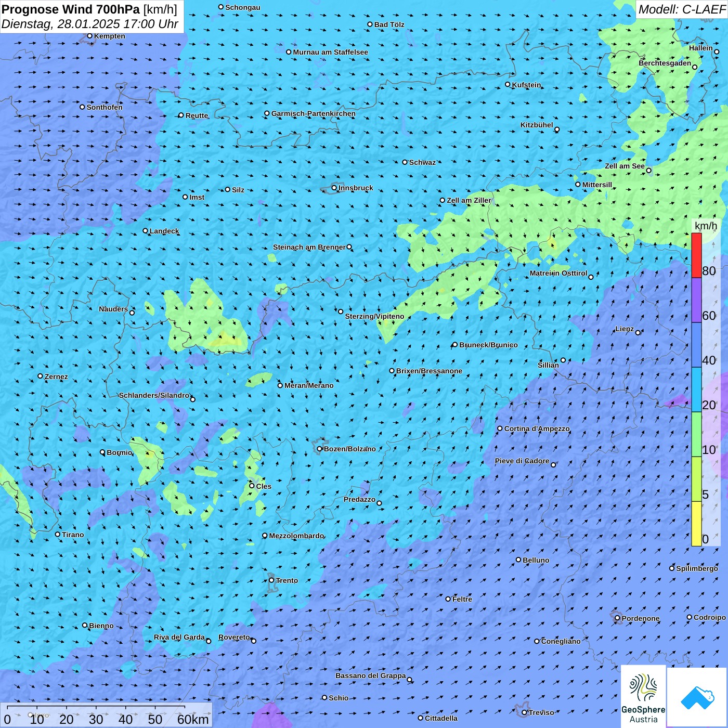
Task: Click the 'Garmisch-Partenkirchen' label
Action: [314, 113]
